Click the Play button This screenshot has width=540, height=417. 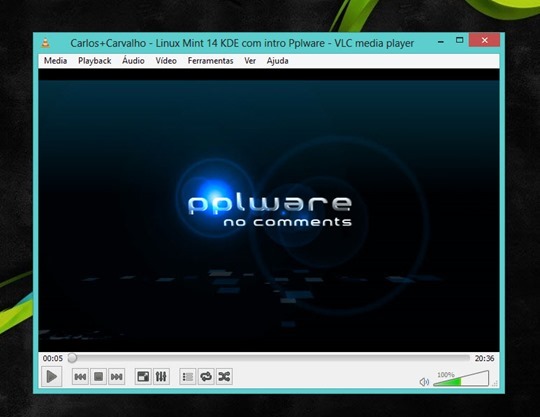click(x=52, y=377)
